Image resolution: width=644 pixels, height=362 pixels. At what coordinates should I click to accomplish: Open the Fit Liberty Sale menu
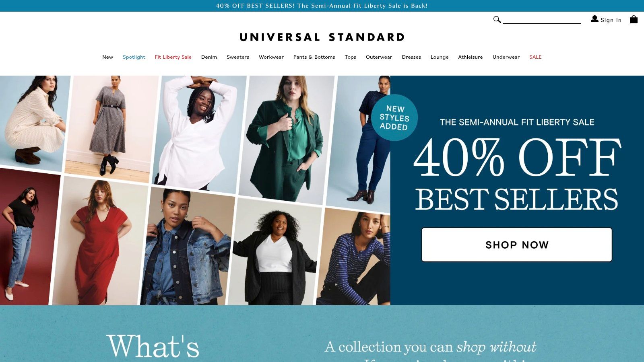[173, 57]
